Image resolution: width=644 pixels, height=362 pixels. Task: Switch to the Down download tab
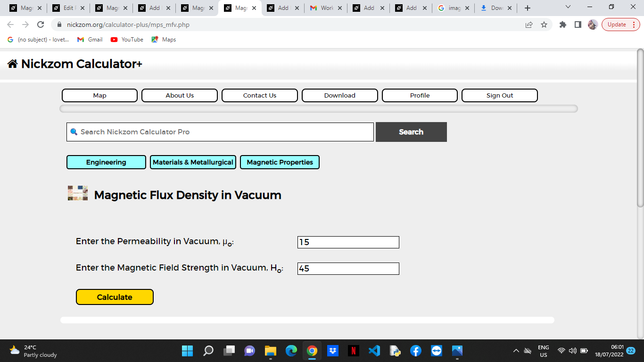pyautogui.click(x=497, y=8)
